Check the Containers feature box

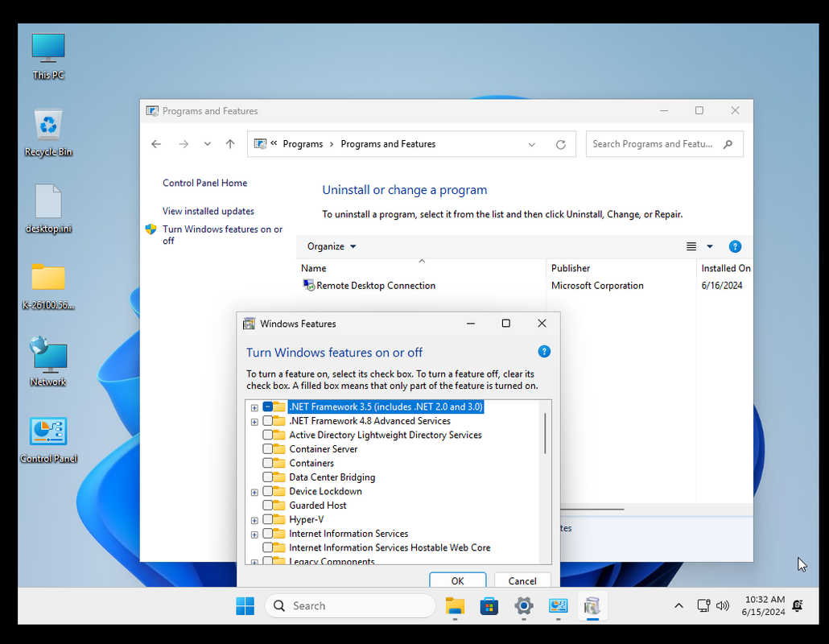267,463
